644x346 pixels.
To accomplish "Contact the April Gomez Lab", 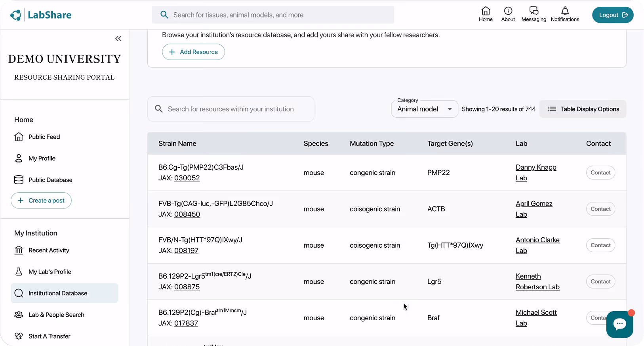I will 600,209.
